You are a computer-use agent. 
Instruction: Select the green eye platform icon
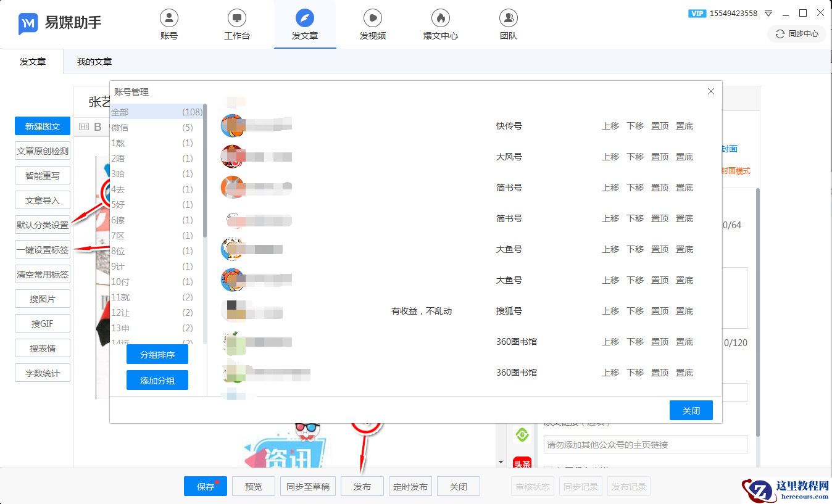point(522,435)
